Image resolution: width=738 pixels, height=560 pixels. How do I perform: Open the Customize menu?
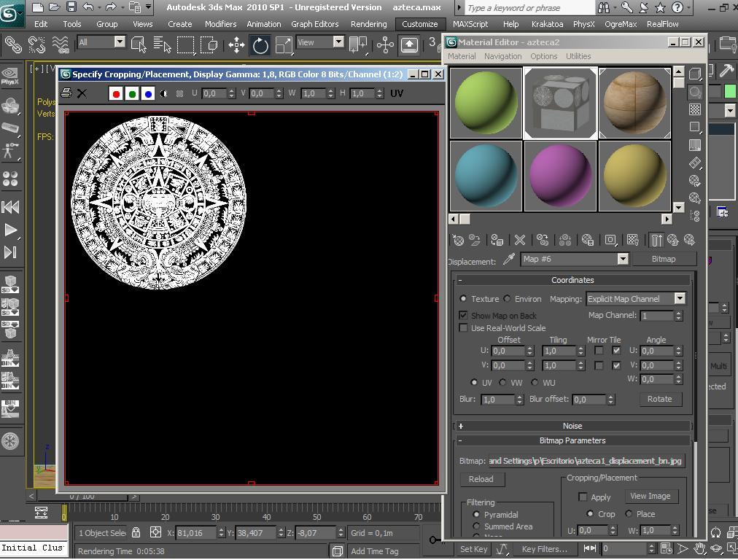pyautogui.click(x=419, y=24)
